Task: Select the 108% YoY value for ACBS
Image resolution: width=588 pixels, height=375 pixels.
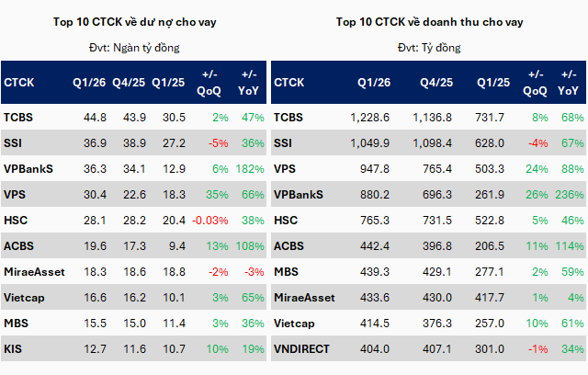Action: point(250,245)
